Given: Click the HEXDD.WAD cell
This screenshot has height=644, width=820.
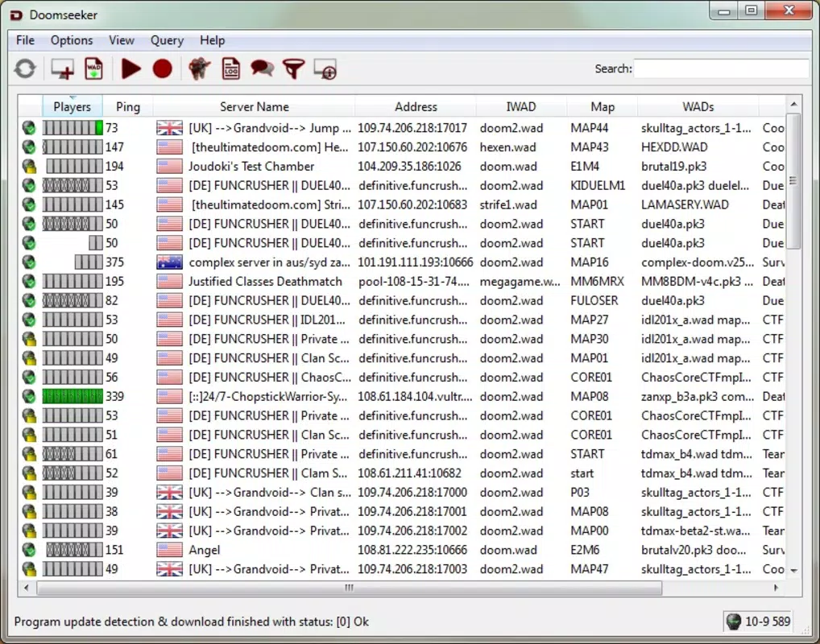Looking at the screenshot, I should (674, 147).
